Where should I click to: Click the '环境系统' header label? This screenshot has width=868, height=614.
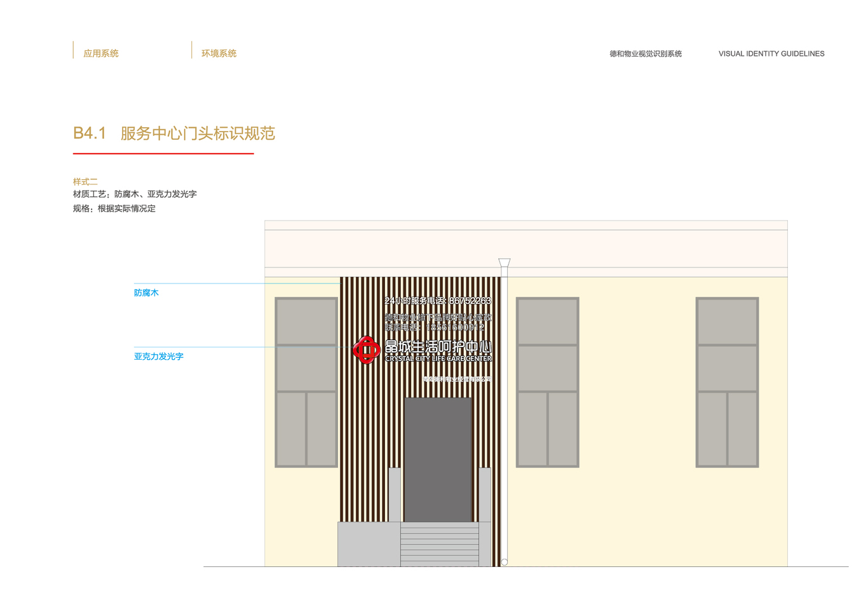point(219,53)
